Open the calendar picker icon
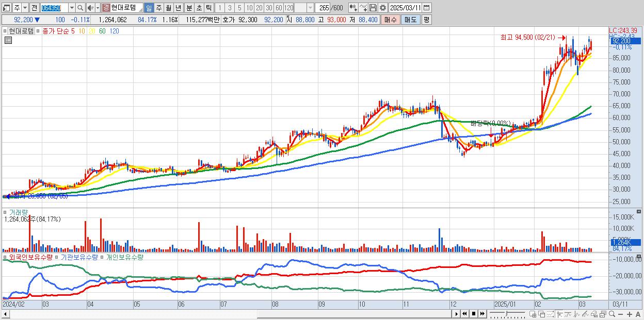The width and height of the screenshot is (644, 320). point(427,8)
